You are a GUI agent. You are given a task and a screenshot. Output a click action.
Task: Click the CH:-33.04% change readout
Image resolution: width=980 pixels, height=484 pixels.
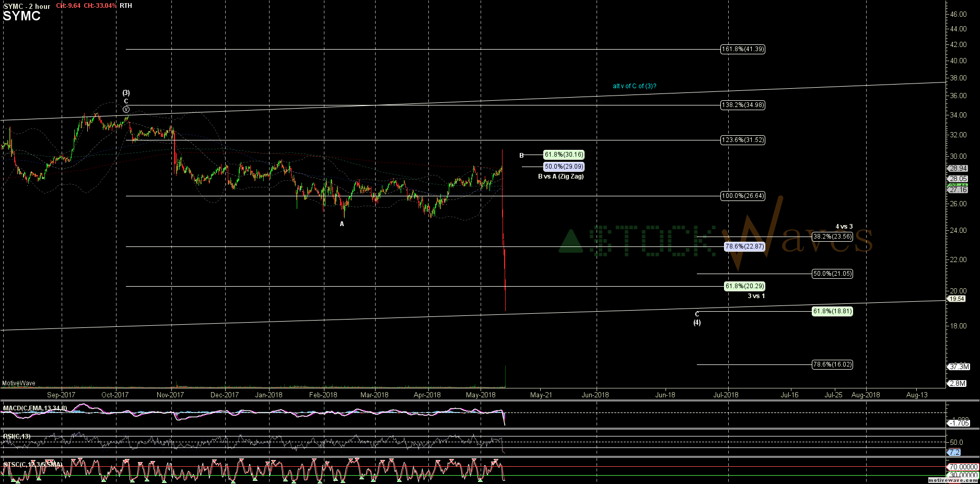100,6
